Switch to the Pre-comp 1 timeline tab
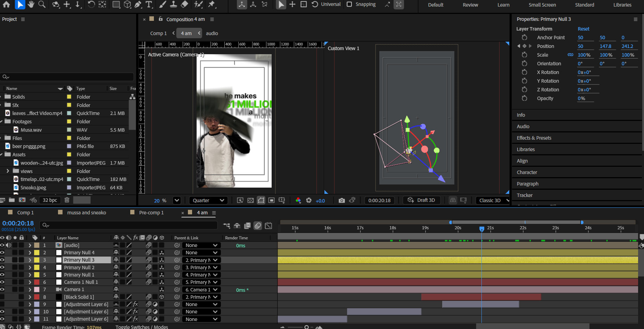This screenshot has height=329, width=644. [x=151, y=213]
